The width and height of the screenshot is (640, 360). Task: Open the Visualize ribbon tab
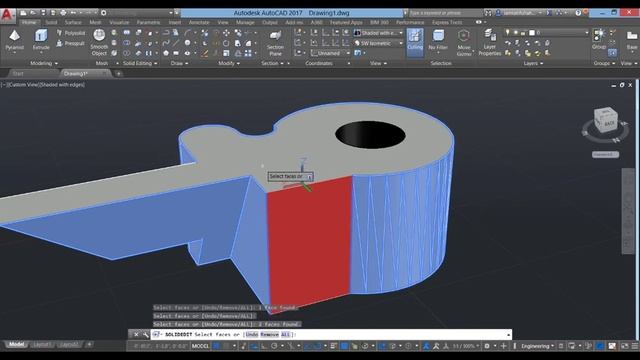tap(119, 22)
